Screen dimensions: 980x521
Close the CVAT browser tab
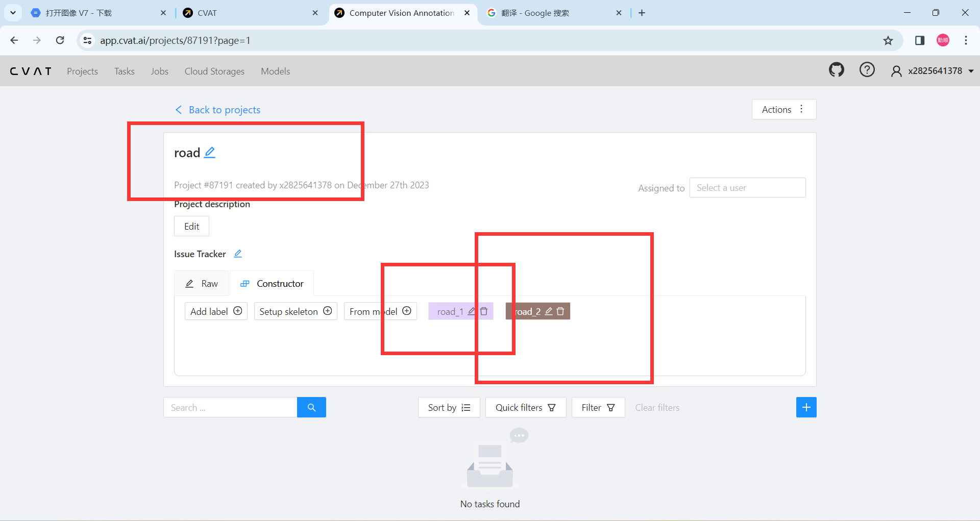coord(315,13)
